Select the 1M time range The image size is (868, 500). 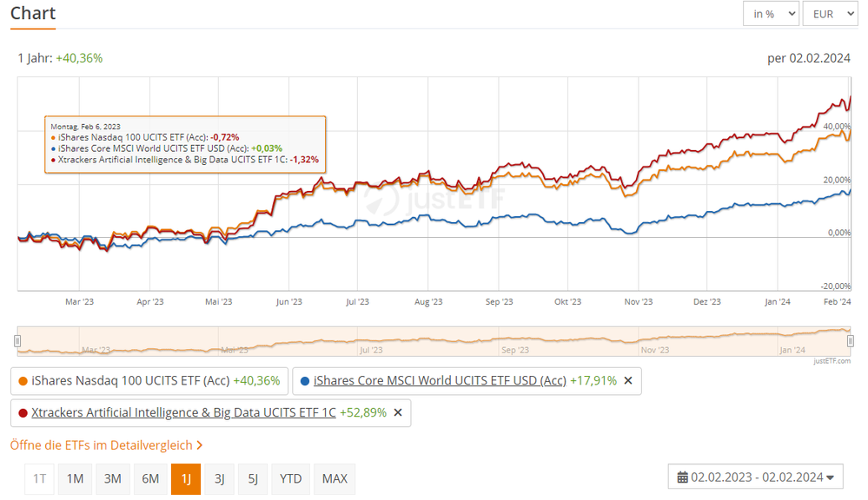75,479
